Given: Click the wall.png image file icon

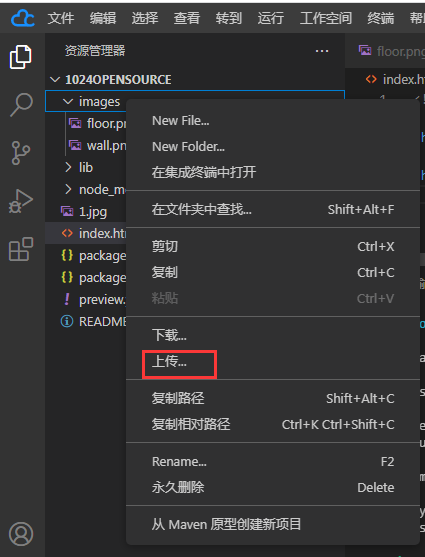Looking at the screenshot, I should coord(75,145).
